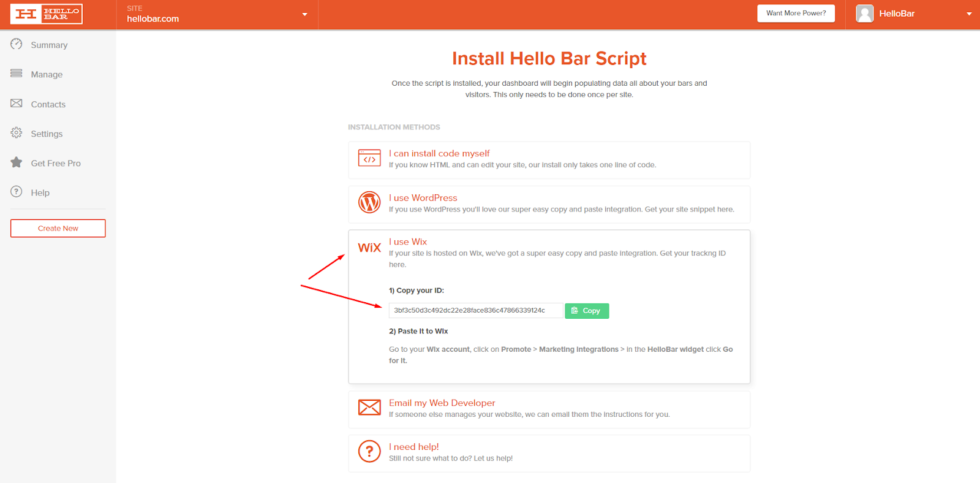Click the Get Free Pro star icon
Image resolution: width=980 pixels, height=483 pixels.
pos(17,162)
